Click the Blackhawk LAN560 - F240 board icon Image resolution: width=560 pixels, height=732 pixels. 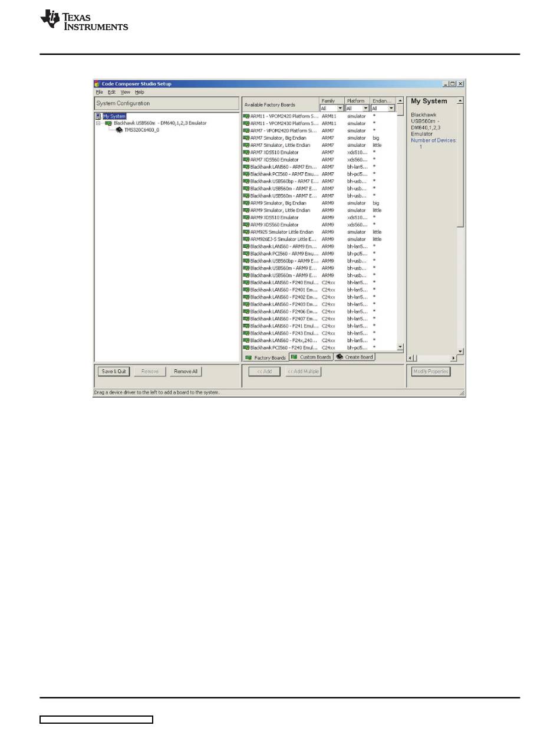[x=246, y=283]
